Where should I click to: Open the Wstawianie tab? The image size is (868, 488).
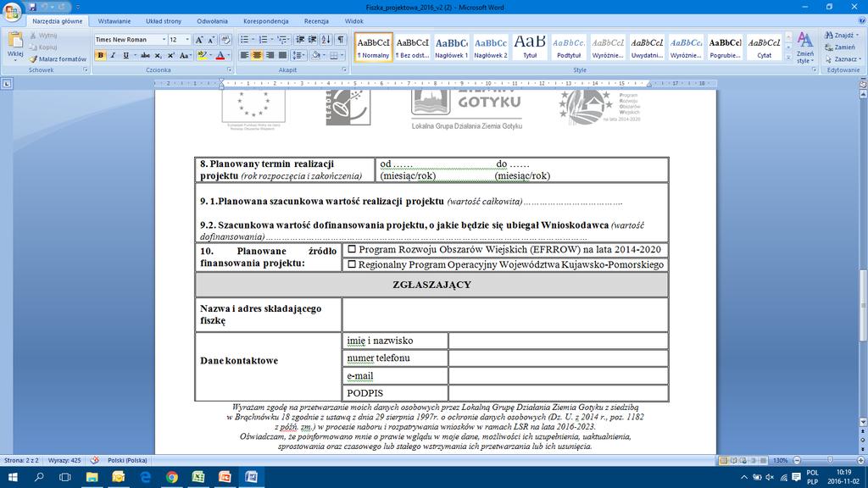point(114,21)
